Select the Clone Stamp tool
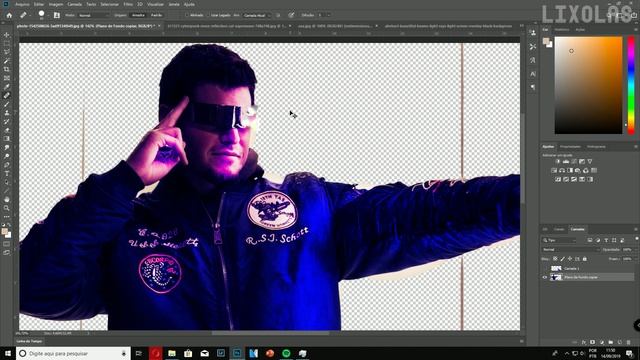Viewport: 640px width, 360px height. click(7, 113)
